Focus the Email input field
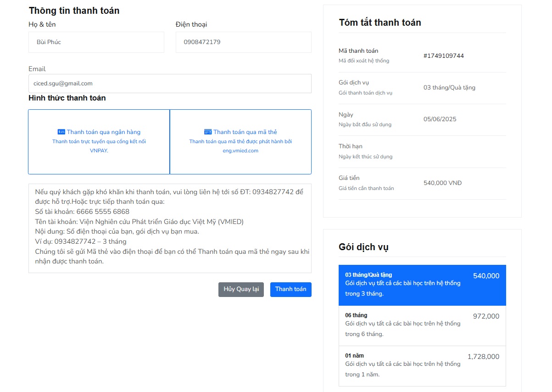552x392 pixels. (170, 84)
